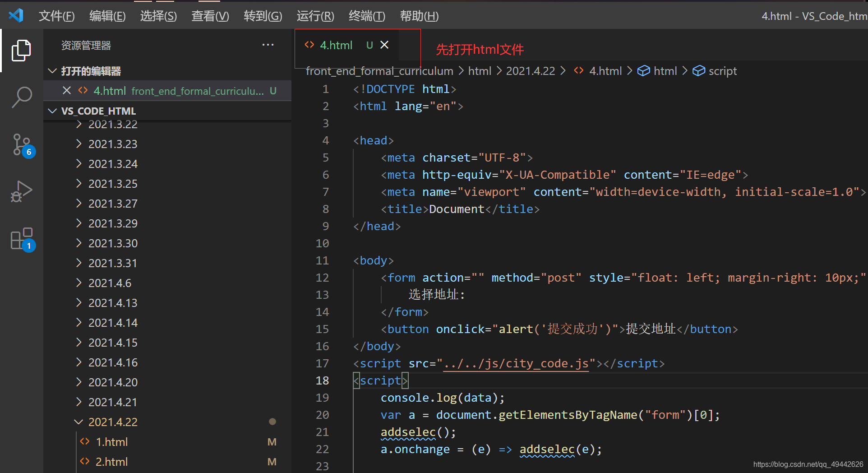Place cursor on console.log(data) line
This screenshot has width=868, height=473.
[x=443, y=398]
